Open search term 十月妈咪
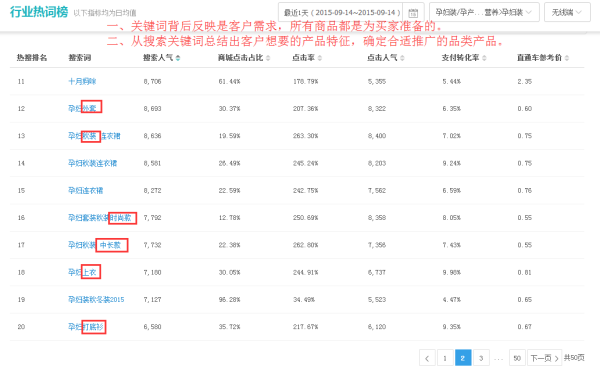Screen dimensions: 600x368 tap(82, 81)
